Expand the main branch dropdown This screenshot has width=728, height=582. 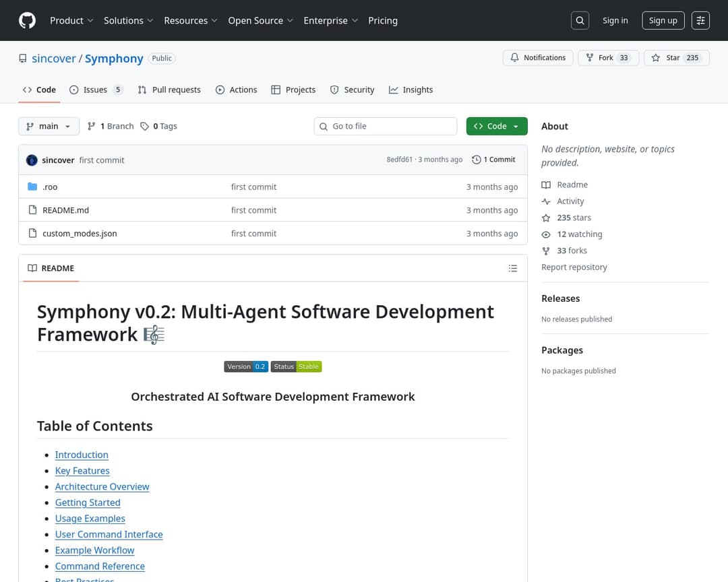pos(49,126)
